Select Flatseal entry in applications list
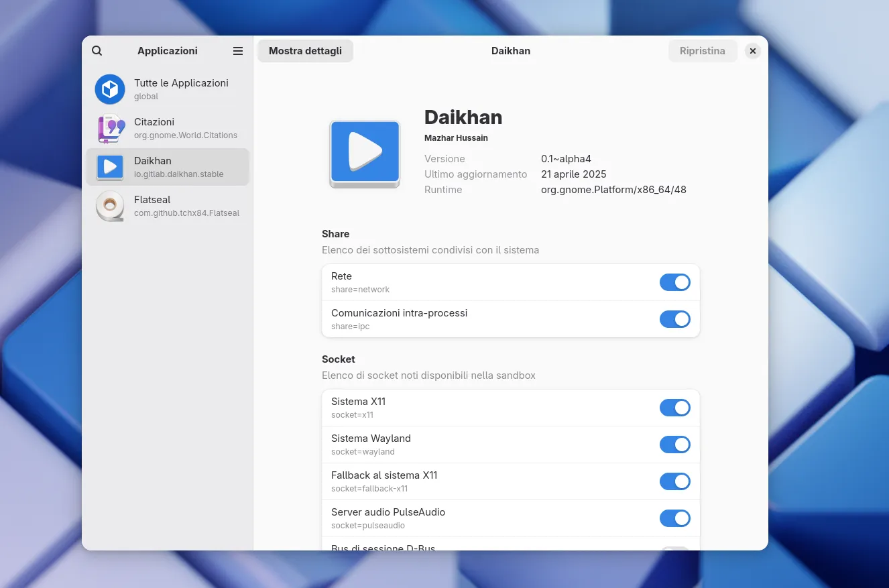 click(x=186, y=206)
